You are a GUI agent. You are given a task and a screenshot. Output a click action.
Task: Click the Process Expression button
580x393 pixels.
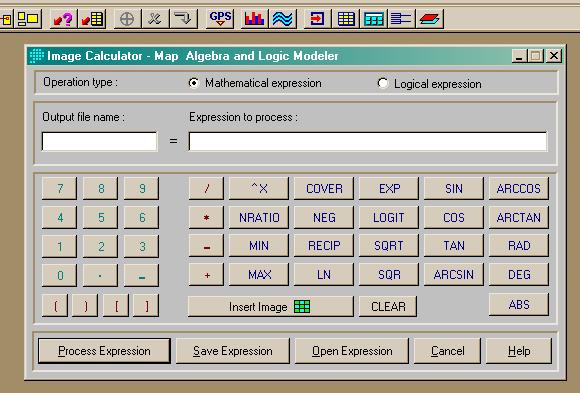(104, 351)
